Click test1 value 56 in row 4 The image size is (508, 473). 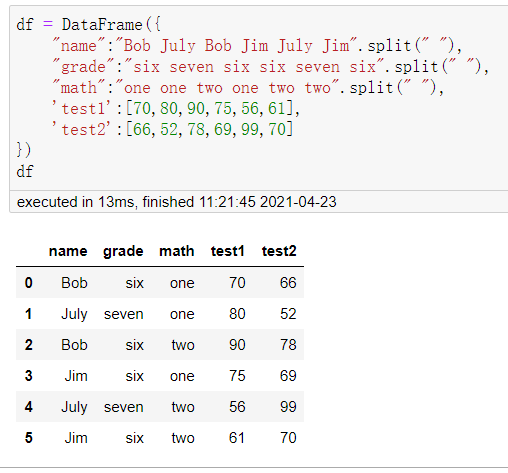237,407
